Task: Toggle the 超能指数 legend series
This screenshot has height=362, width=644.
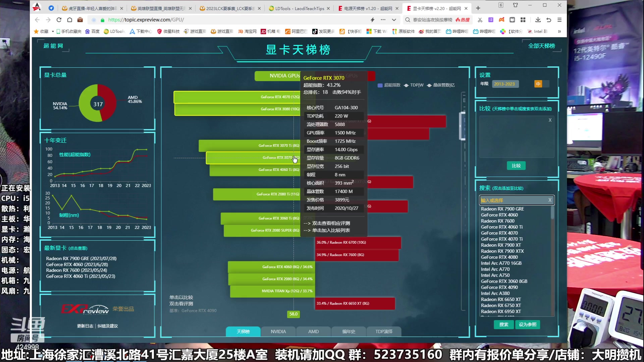Action: [x=389, y=85]
